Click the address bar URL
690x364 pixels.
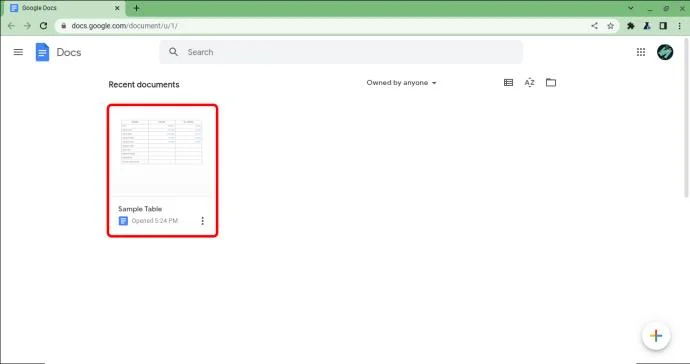pyautogui.click(x=125, y=26)
